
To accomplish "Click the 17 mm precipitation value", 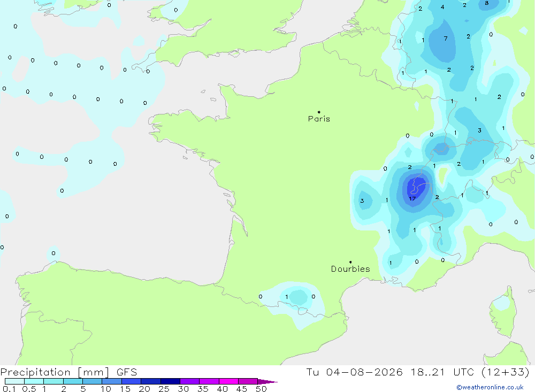I will click(x=412, y=198).
